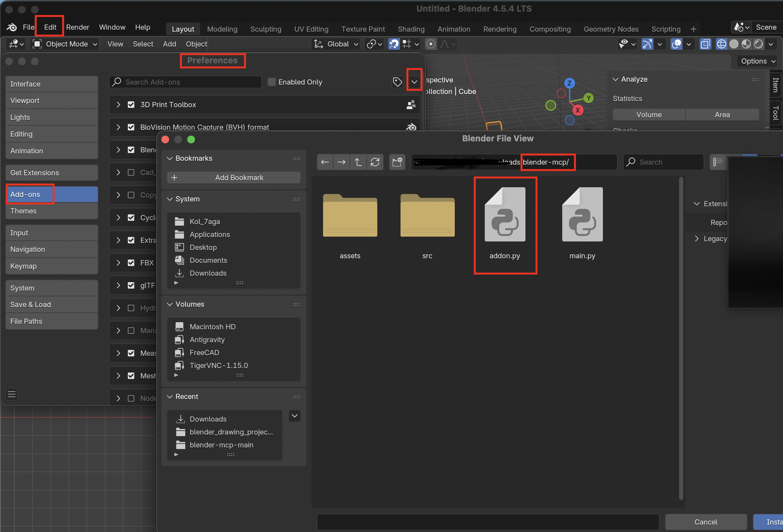Click the file browser refresh icon
Viewport: 783px width, 532px height.
(375, 162)
